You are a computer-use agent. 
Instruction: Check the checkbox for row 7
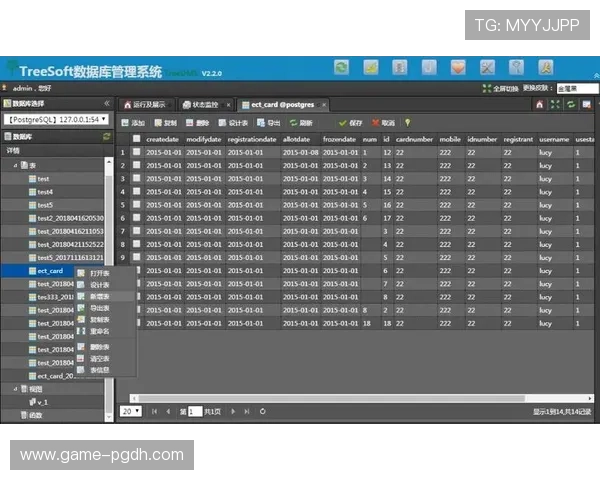pyautogui.click(x=137, y=231)
